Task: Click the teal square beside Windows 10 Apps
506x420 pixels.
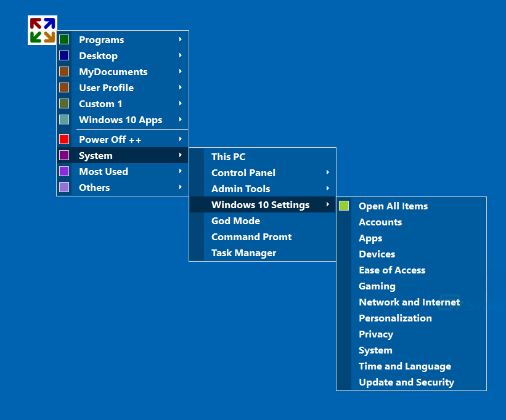Action: [x=64, y=119]
